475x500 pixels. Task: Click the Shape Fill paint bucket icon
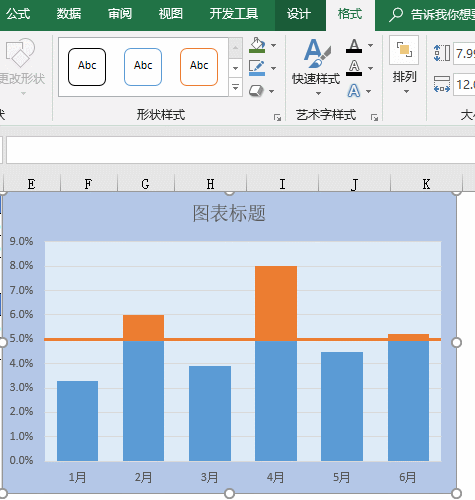(x=257, y=45)
